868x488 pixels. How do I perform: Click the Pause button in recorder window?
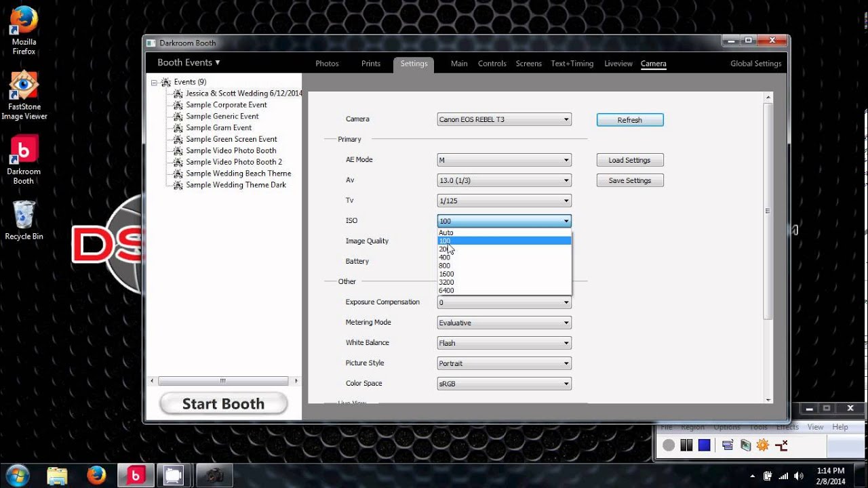point(686,445)
